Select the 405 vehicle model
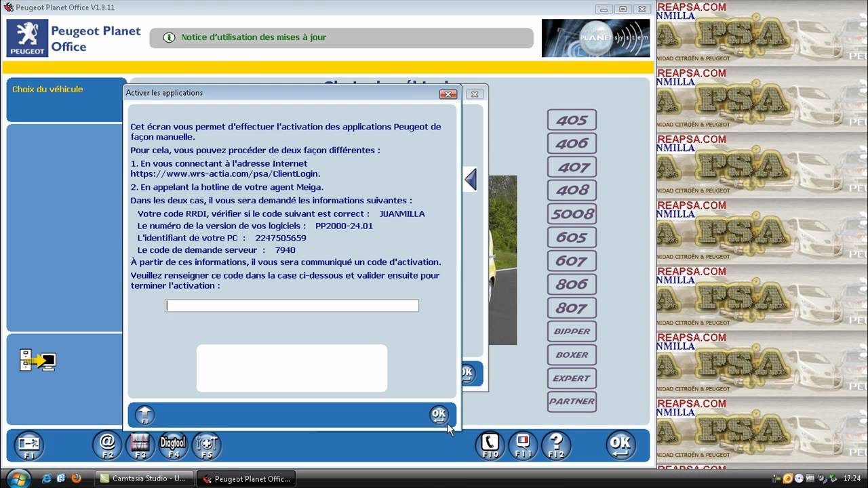 point(572,120)
